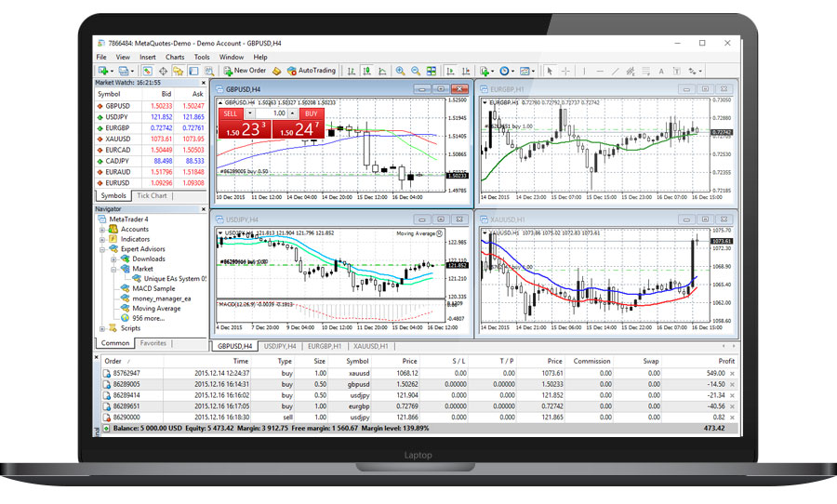Click the zoom in magnifier icon
Image resolution: width=837 pixels, height=504 pixels.
click(400, 71)
